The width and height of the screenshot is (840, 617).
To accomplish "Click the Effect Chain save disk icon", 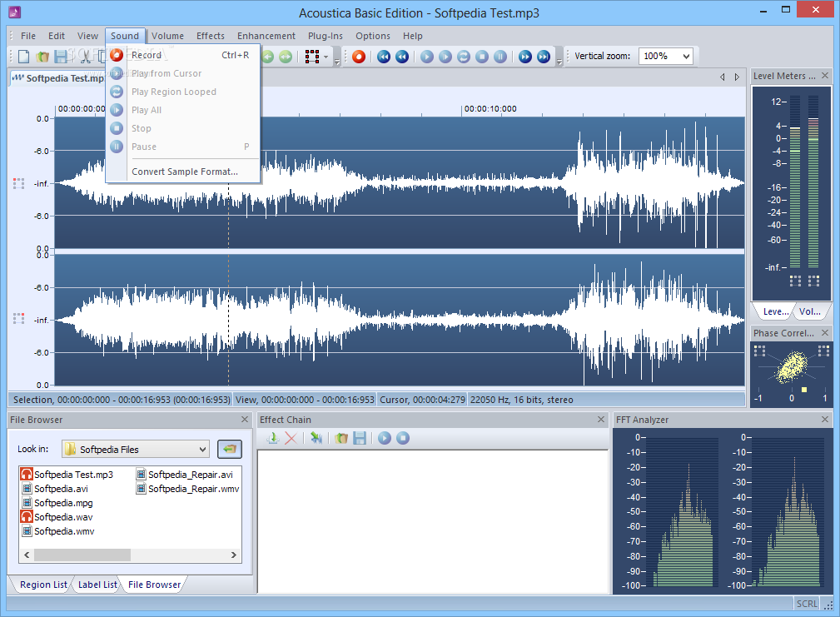I will click(360, 438).
